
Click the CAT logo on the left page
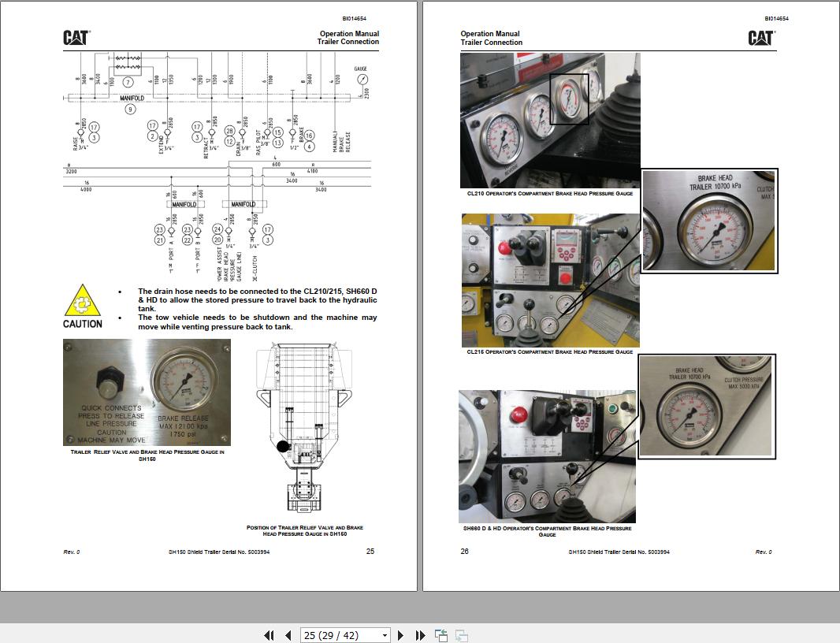click(x=74, y=36)
